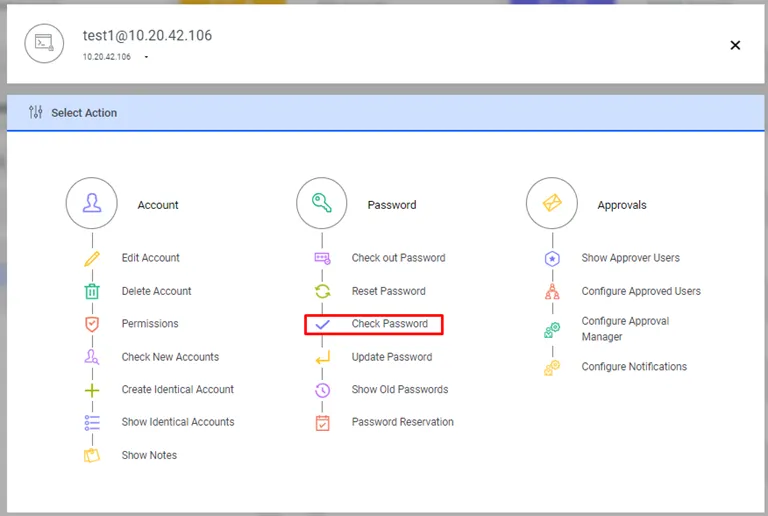The image size is (768, 516).
Task: Open Edit Account
Action: tap(150, 258)
